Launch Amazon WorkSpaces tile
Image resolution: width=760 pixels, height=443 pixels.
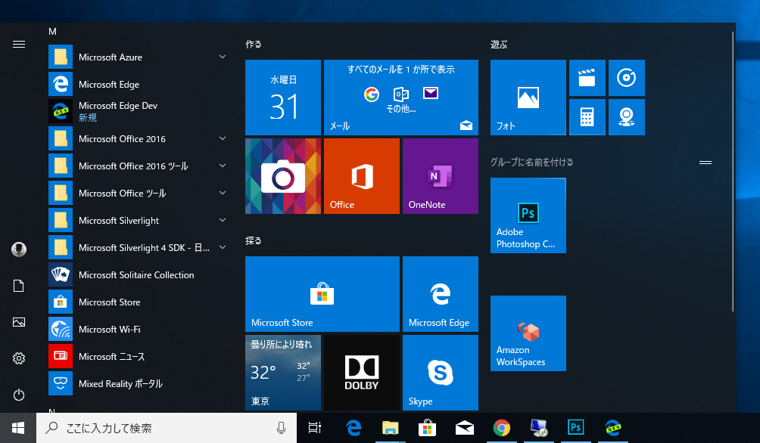click(528, 333)
